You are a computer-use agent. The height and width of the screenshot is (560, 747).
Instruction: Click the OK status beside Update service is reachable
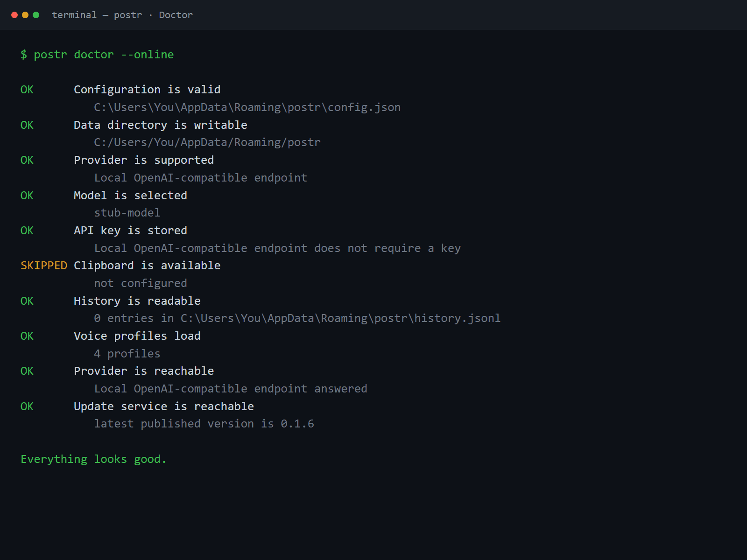(x=27, y=406)
